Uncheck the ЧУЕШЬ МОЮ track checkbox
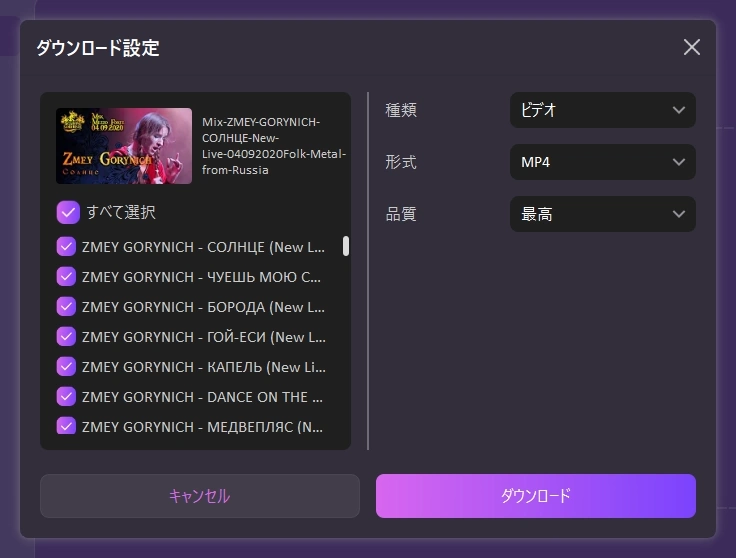This screenshot has height=558, width=736. (67, 277)
